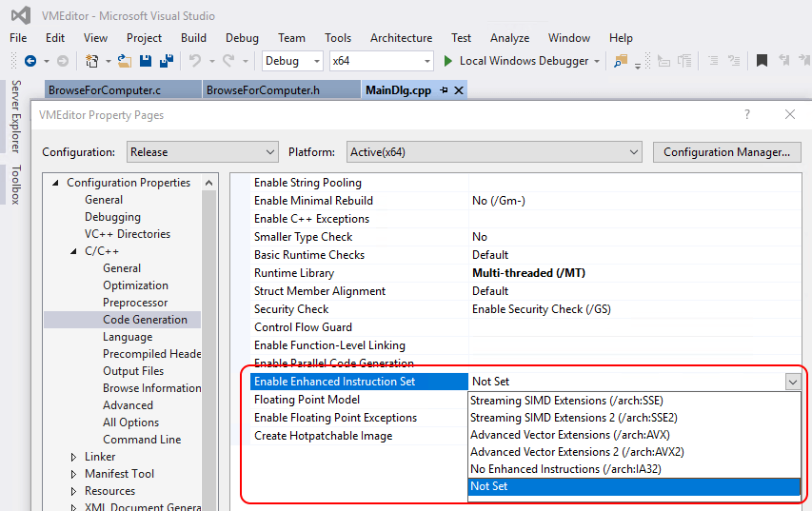Click the tree scrollbar up arrow
The width and height of the screenshot is (812, 511).
208,183
